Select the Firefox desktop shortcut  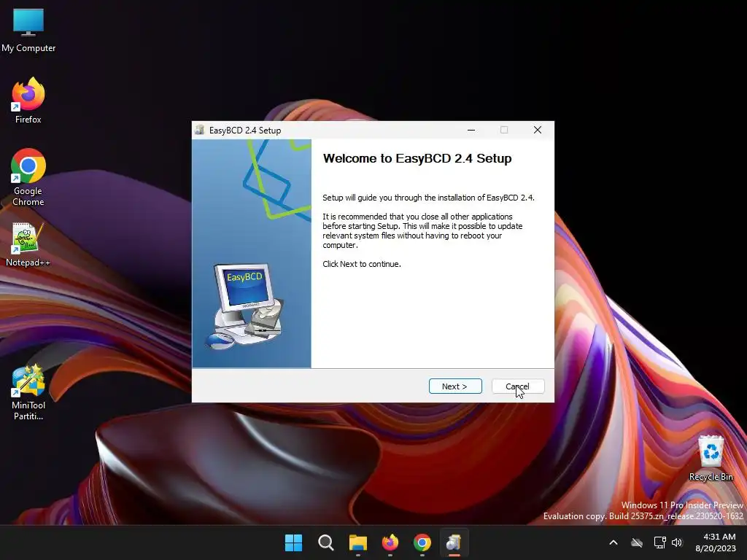point(28,101)
